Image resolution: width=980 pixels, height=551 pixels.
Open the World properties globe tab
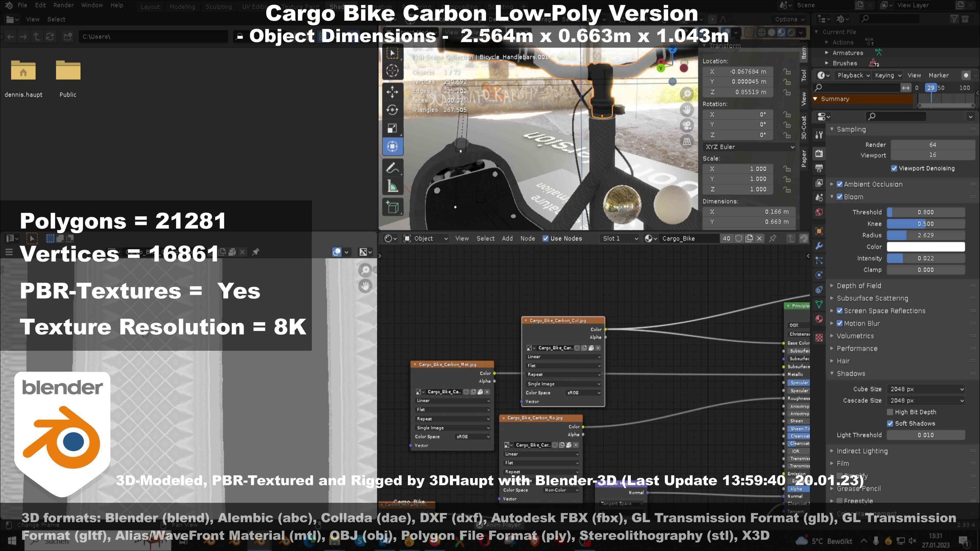coord(819,212)
